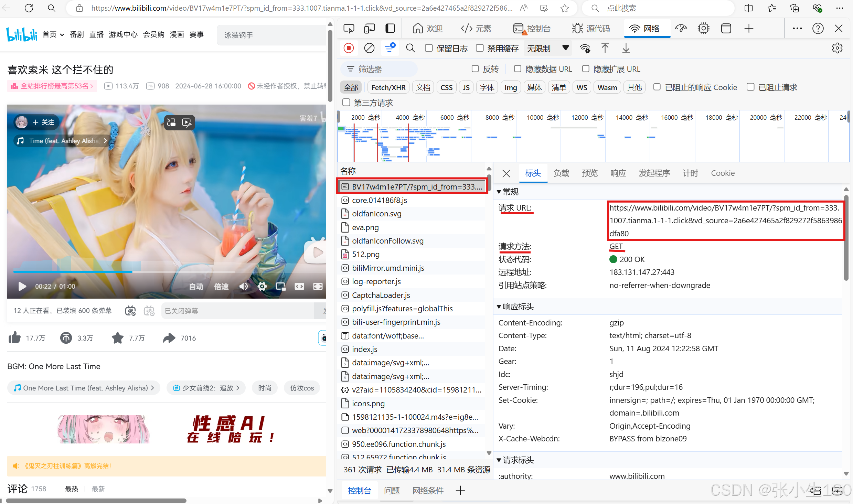Open 少女前线2：追放 tag link
Screen dimensions: 853x504
(206, 388)
